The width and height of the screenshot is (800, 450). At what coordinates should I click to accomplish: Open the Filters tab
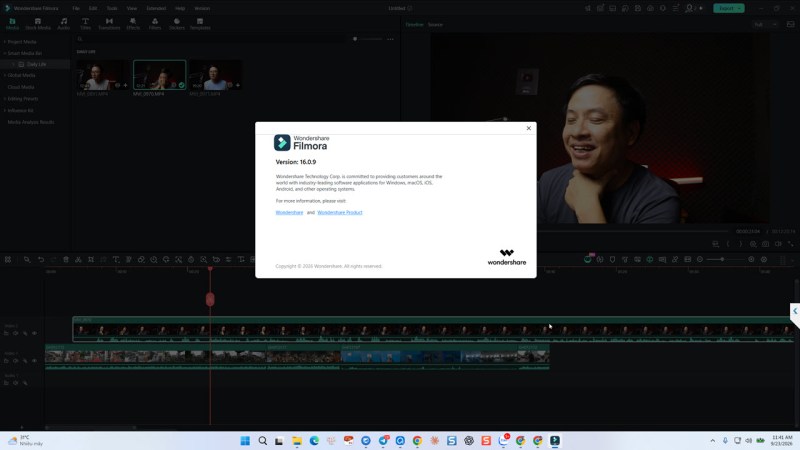pyautogui.click(x=155, y=24)
